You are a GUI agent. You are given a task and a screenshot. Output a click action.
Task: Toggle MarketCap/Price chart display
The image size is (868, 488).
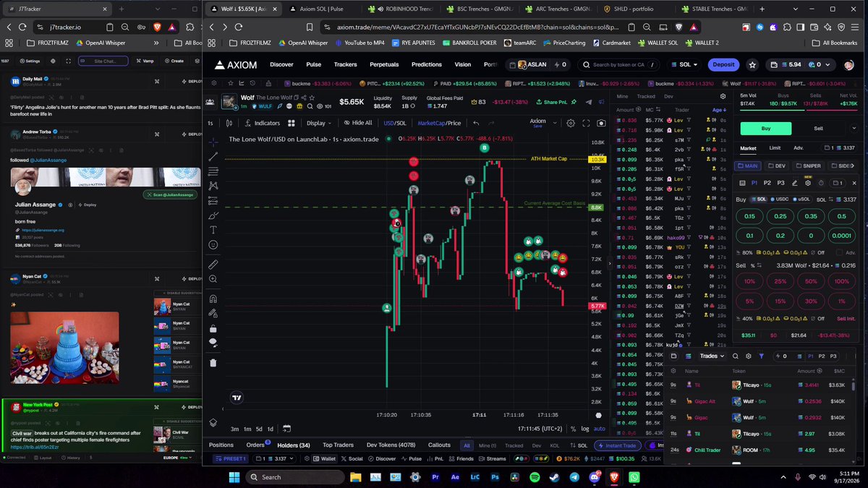(439, 123)
